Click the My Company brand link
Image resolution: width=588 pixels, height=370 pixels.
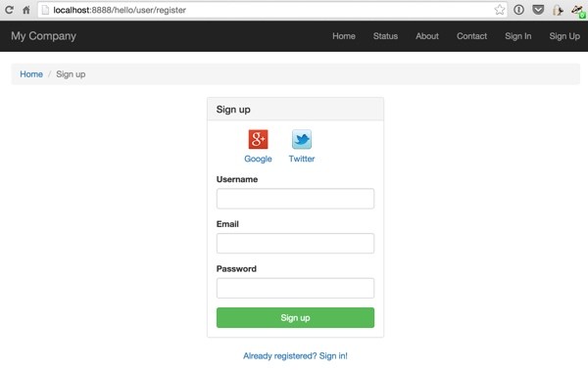click(43, 36)
